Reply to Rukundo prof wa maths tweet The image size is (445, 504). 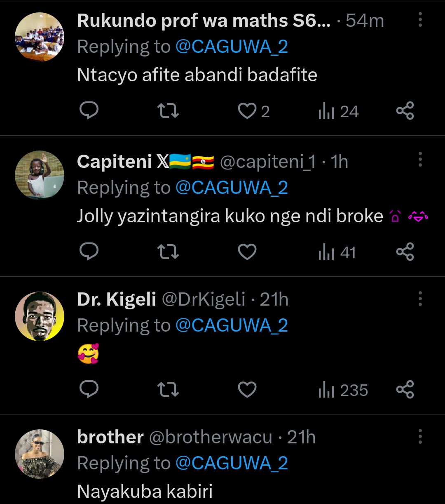point(89,111)
